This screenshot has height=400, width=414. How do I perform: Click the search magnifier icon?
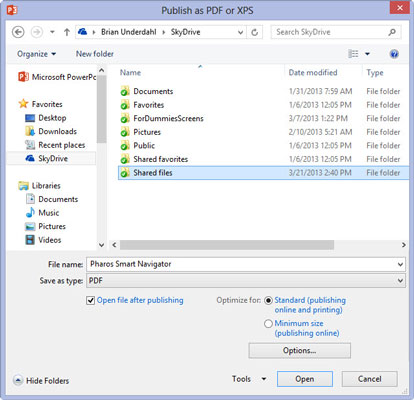[x=392, y=32]
